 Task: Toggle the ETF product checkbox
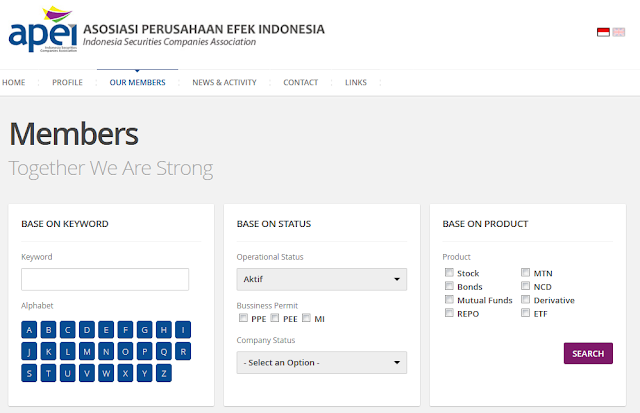pyautogui.click(x=525, y=313)
